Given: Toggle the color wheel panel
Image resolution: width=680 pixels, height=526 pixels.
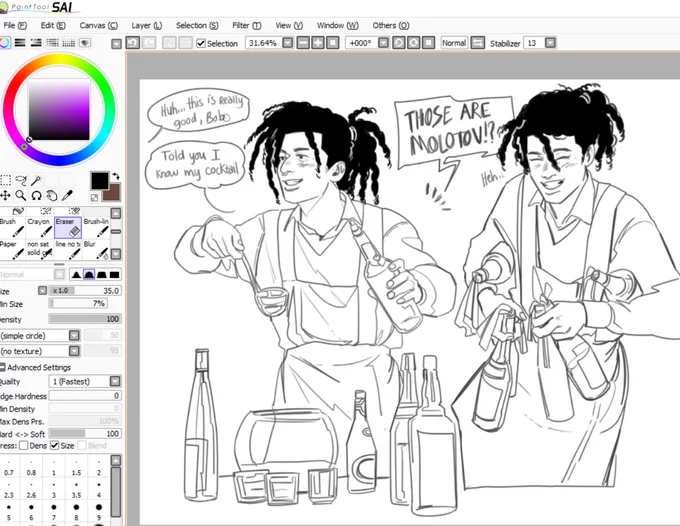Looking at the screenshot, I should (x=4, y=42).
